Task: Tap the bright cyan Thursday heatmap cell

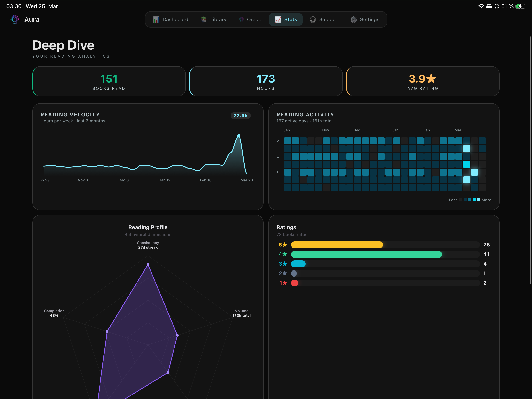Action: click(x=467, y=164)
